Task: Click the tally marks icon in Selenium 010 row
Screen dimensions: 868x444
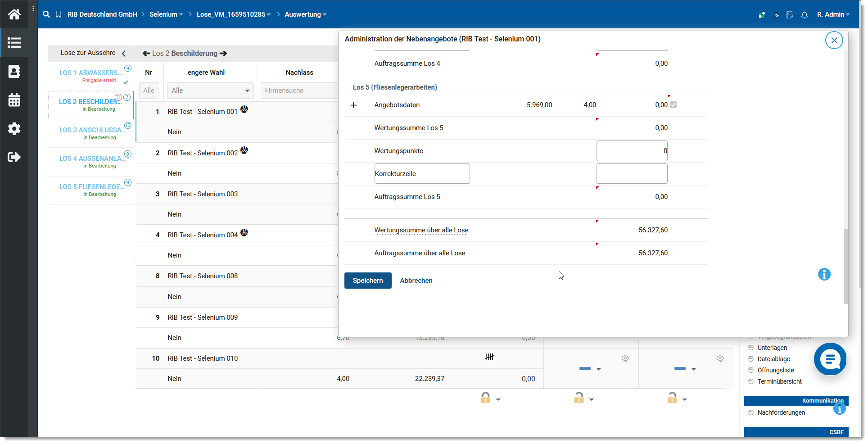Action: [x=489, y=357]
